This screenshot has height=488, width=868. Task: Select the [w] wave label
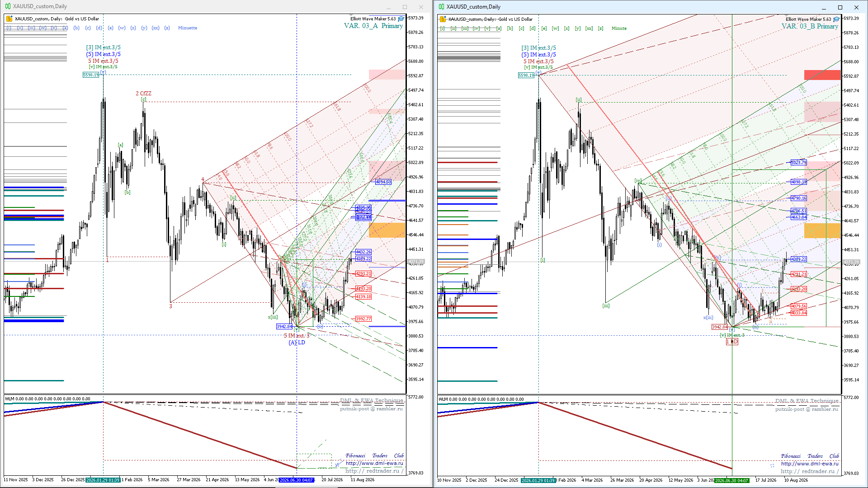556,28
